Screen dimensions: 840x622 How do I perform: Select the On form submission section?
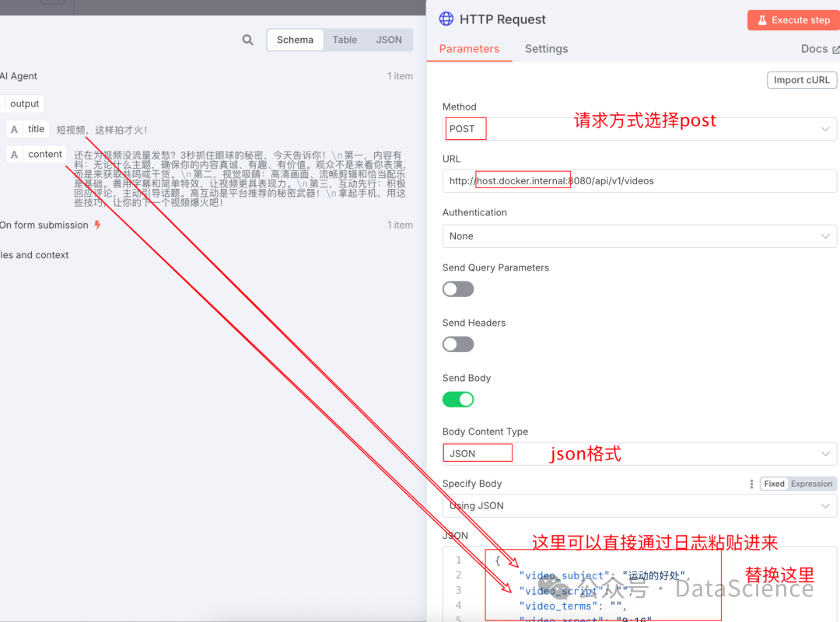point(206,225)
